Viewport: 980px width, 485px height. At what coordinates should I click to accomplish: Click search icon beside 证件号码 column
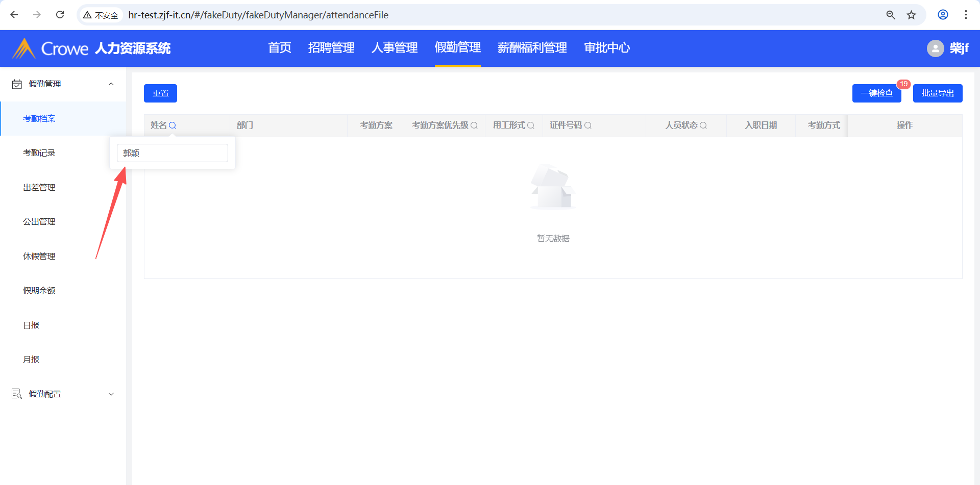pos(588,125)
